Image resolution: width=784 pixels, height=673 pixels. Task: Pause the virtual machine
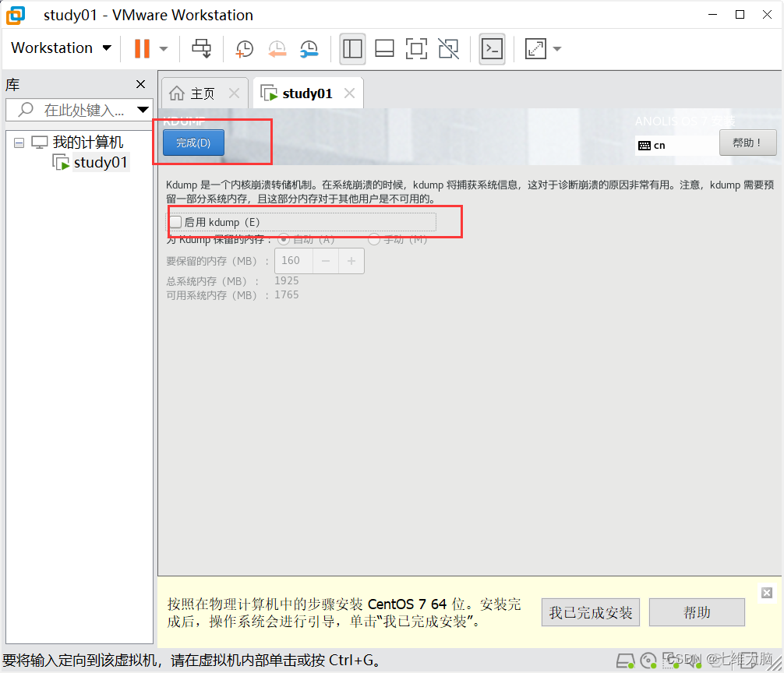[x=142, y=48]
